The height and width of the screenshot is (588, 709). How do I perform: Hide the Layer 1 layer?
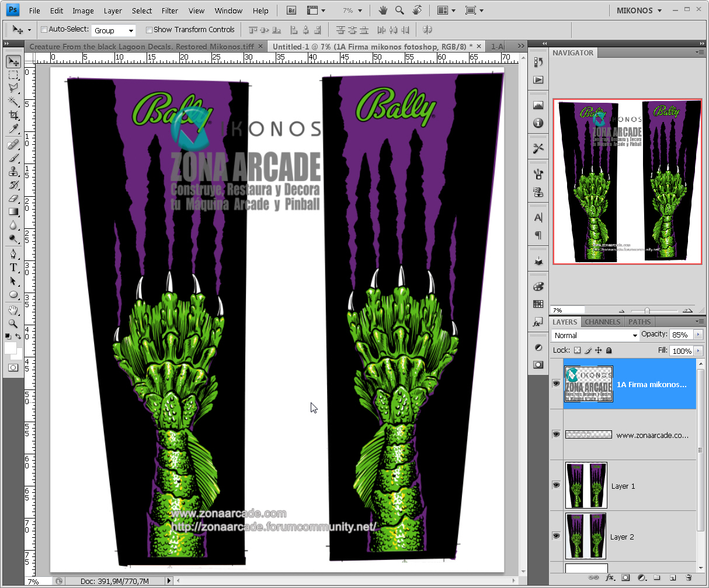coord(556,486)
